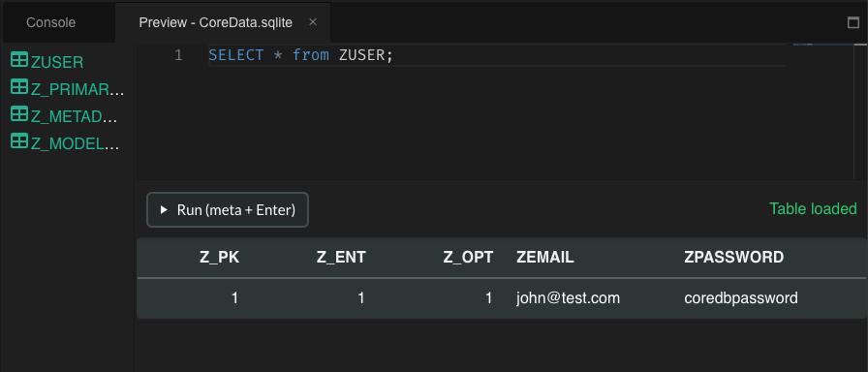Click into the SQL editor line

497,55
